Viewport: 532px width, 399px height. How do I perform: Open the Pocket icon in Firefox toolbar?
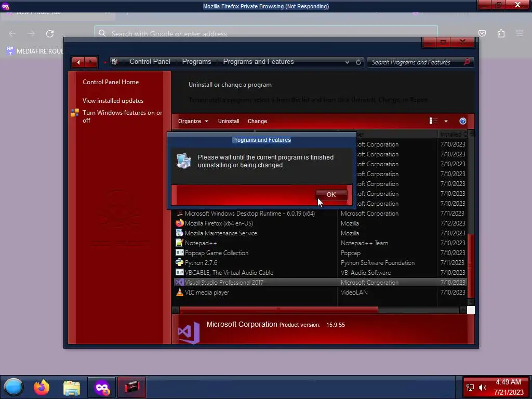pos(482,33)
